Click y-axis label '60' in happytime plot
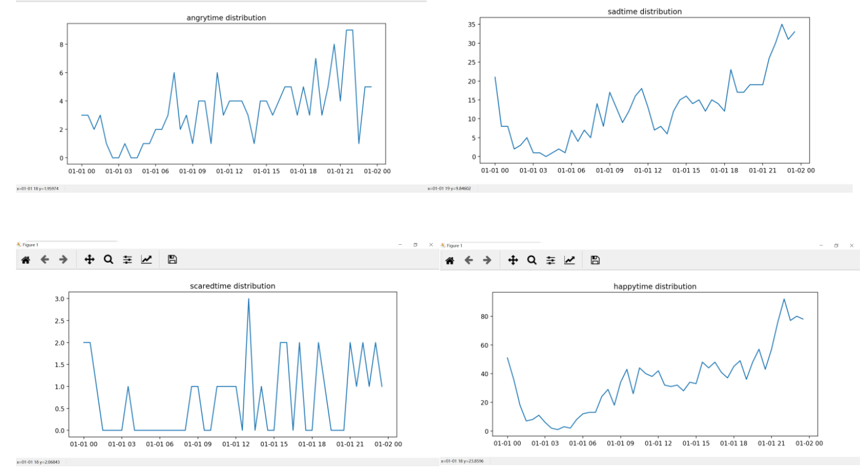Viewport: 868px width, 470px height. 484,345
